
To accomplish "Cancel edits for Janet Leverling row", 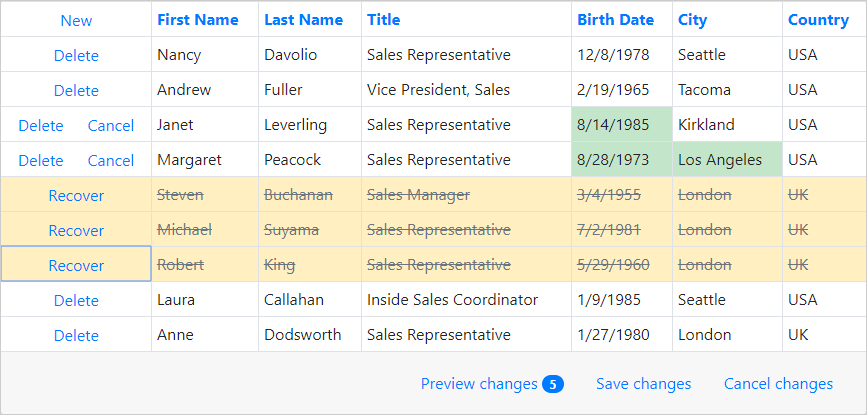I will pyautogui.click(x=111, y=125).
